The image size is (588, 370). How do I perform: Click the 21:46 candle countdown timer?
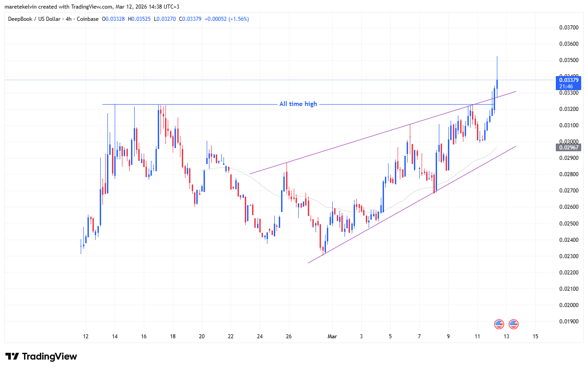click(565, 86)
